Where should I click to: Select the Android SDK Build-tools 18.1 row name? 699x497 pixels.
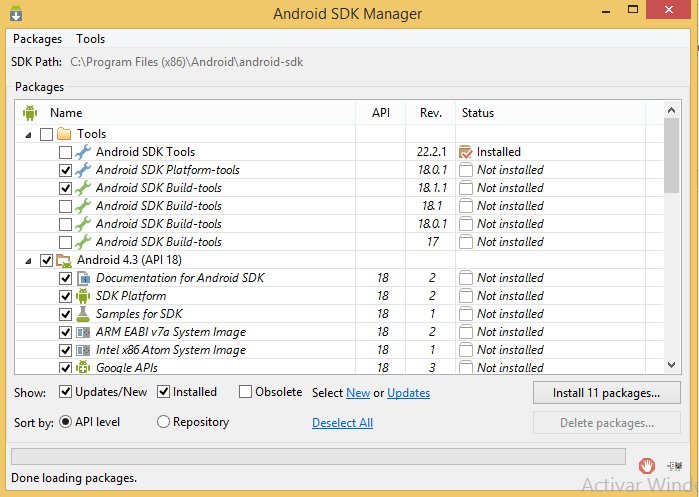click(x=159, y=206)
